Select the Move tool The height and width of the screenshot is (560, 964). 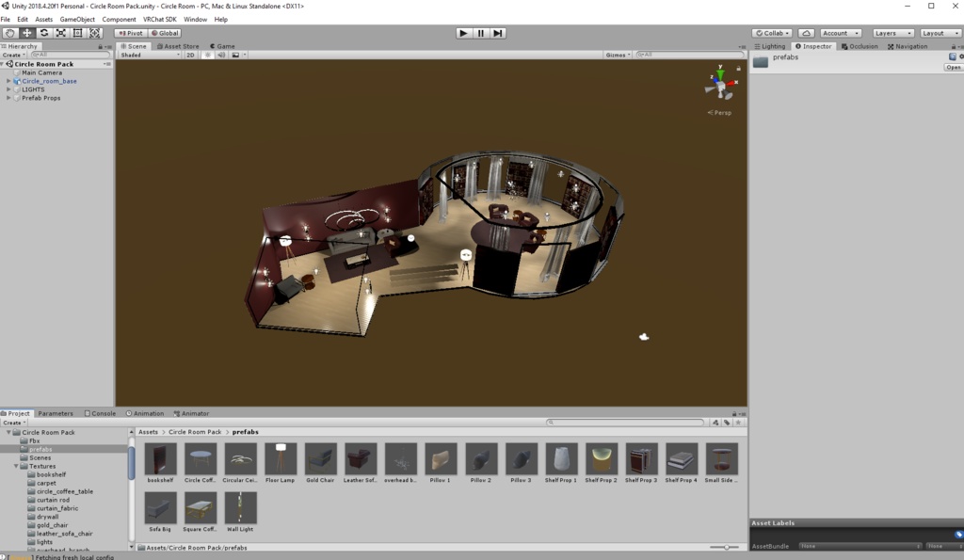[x=26, y=33]
